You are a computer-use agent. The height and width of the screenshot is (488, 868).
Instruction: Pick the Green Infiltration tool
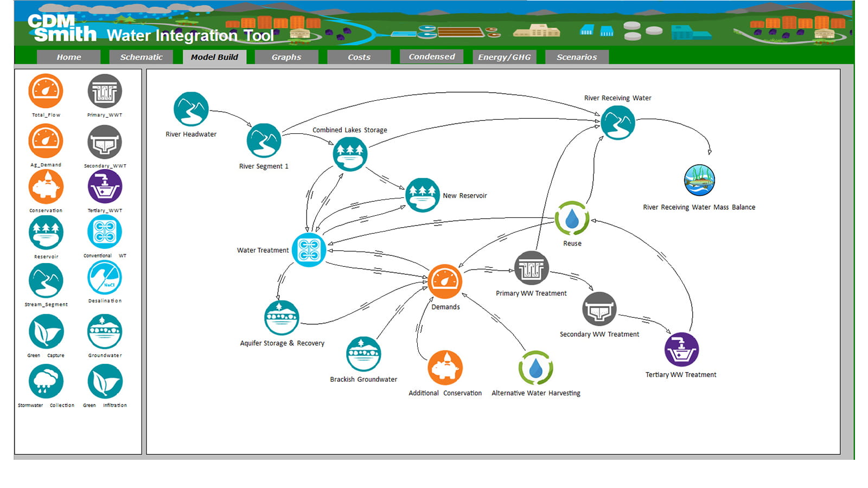click(105, 381)
